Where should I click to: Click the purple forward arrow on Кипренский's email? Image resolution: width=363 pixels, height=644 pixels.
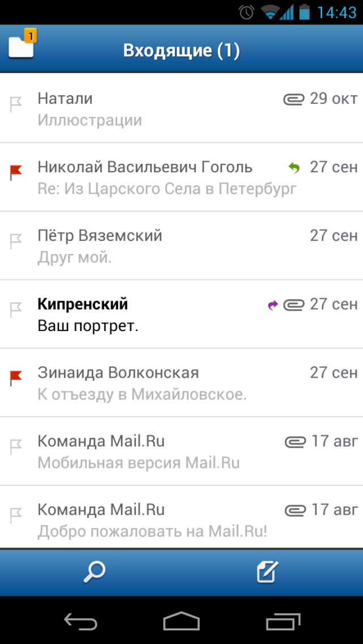tap(273, 304)
